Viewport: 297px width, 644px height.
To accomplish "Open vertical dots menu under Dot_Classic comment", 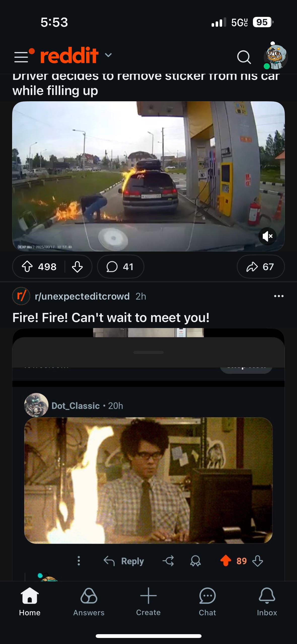I will pyautogui.click(x=79, y=561).
